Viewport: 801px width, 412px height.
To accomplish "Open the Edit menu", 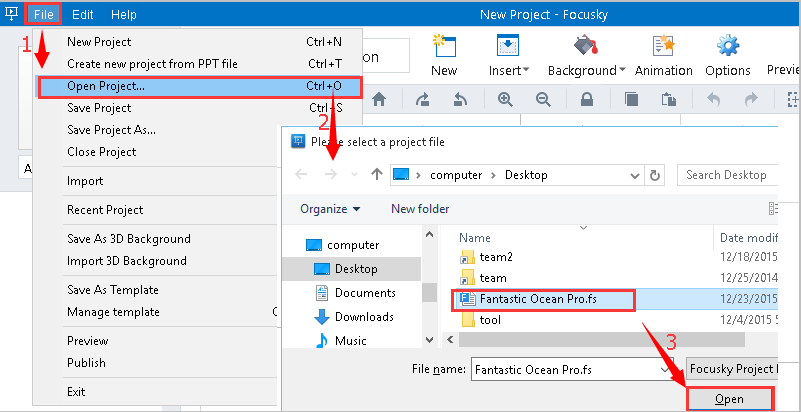I will tap(82, 14).
